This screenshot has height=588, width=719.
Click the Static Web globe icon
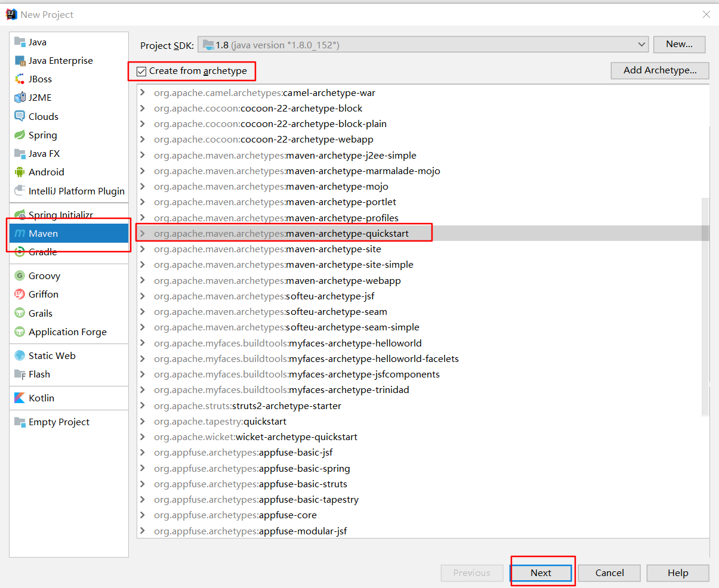[20, 356]
